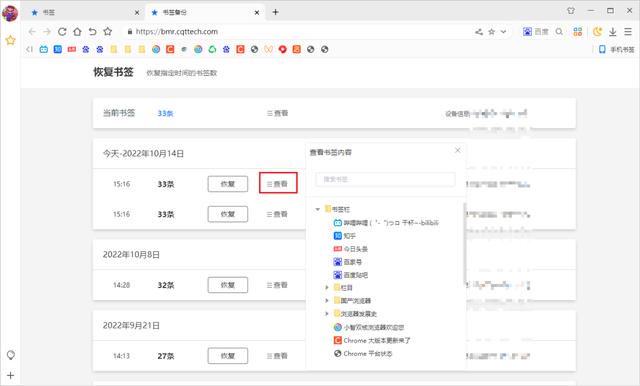Select Chrome 大版本更新来了 bookmark

[372, 340]
